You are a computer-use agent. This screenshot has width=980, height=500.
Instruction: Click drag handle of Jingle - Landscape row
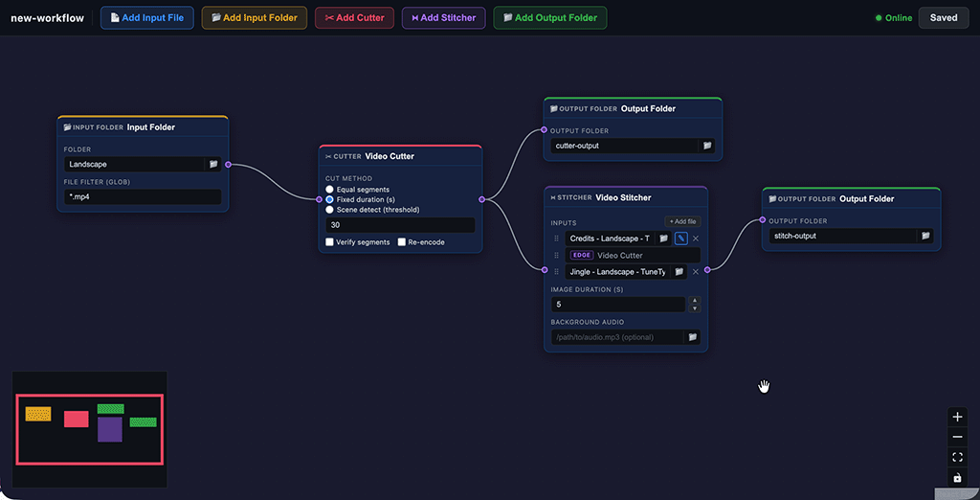click(x=556, y=272)
